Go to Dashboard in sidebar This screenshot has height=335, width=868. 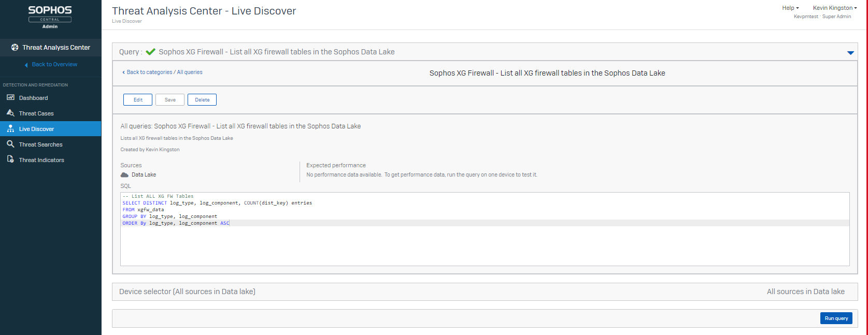tap(51, 98)
